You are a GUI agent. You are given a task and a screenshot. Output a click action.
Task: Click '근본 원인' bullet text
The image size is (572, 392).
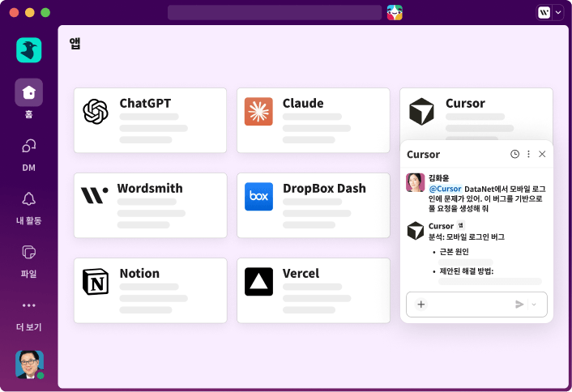(455, 252)
